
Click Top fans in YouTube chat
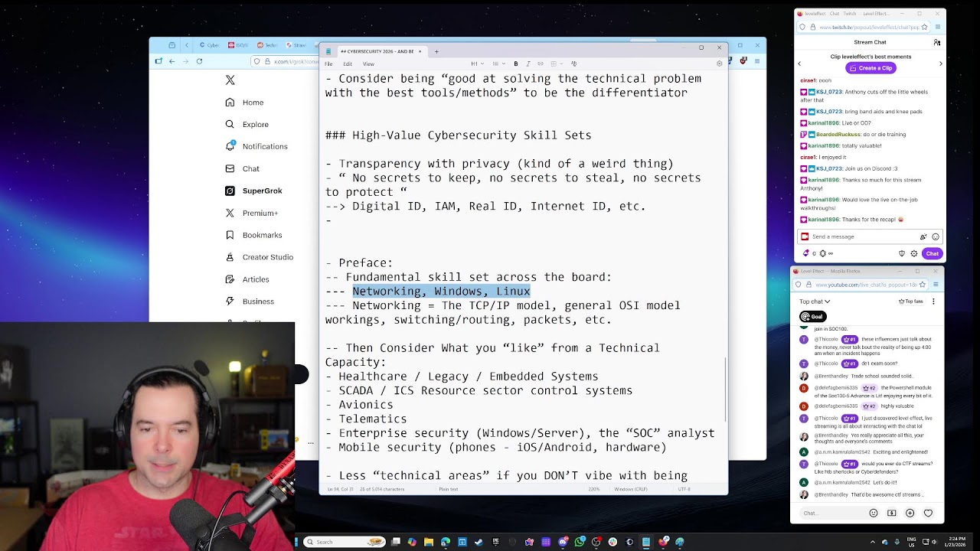911,302
